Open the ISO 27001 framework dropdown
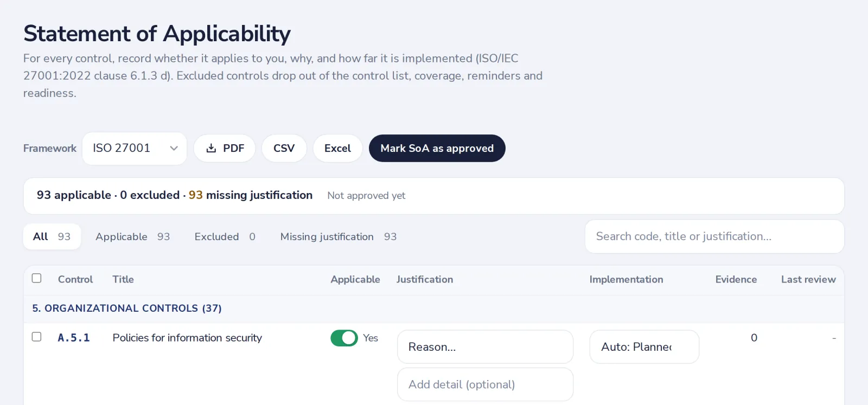 pyautogui.click(x=135, y=149)
